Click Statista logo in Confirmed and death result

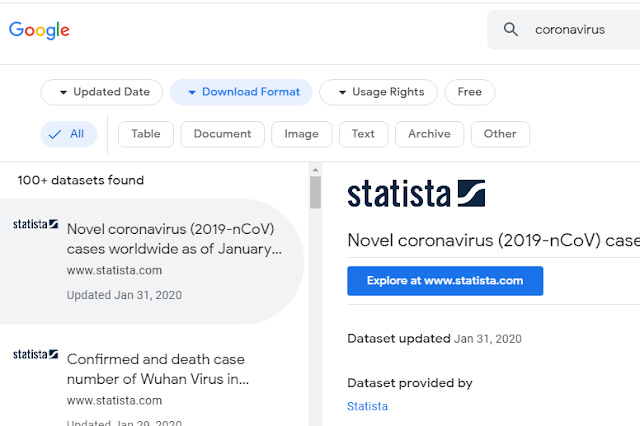point(36,354)
